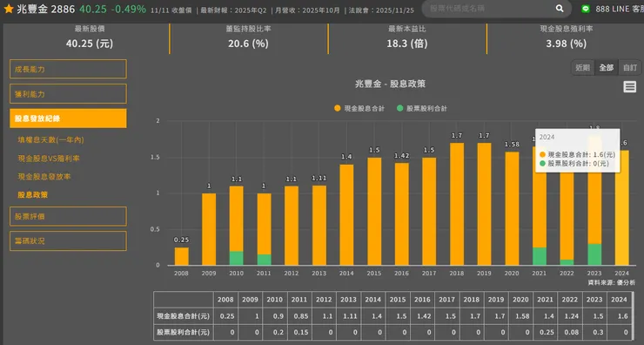Open 填權息天數(一年內) submenu item
The image size is (644, 345).
point(50,139)
